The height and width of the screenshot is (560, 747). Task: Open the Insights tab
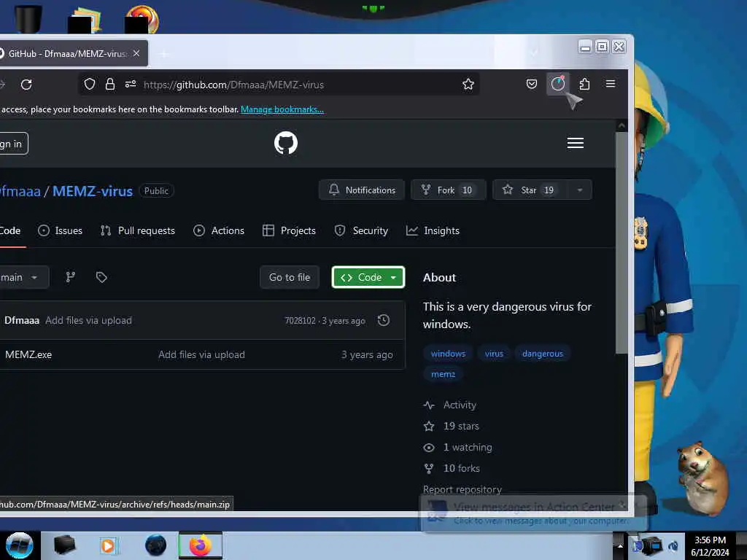[433, 230]
